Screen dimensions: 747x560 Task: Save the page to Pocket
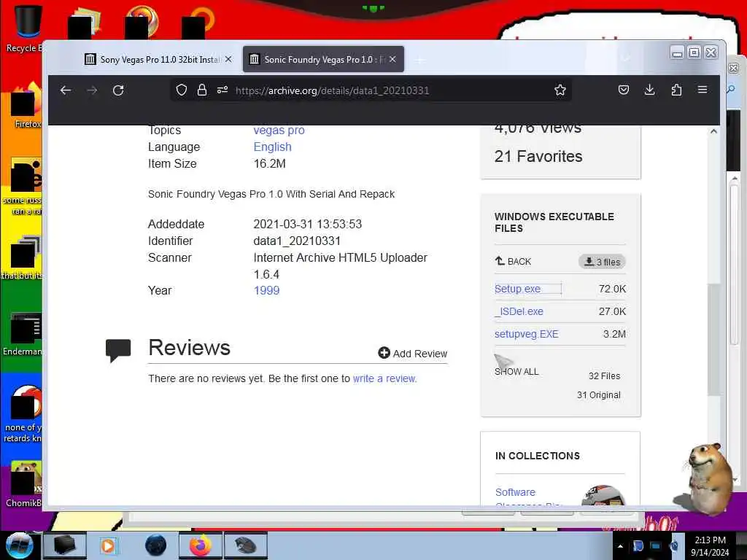pos(624,90)
